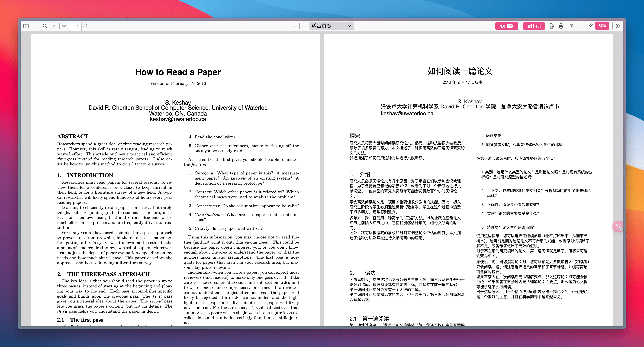Viewport: 644px width, 347px height.
Task: Go to next page arrow
Action: (64, 26)
